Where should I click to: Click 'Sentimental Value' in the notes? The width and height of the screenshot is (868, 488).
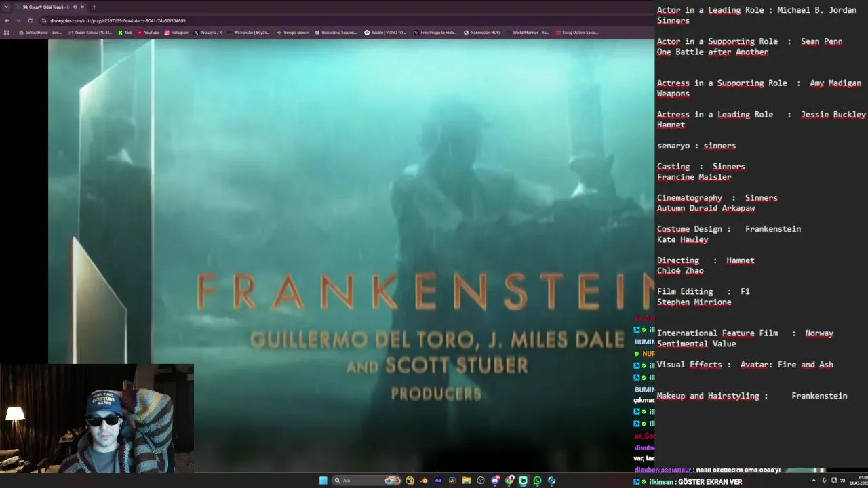click(696, 344)
